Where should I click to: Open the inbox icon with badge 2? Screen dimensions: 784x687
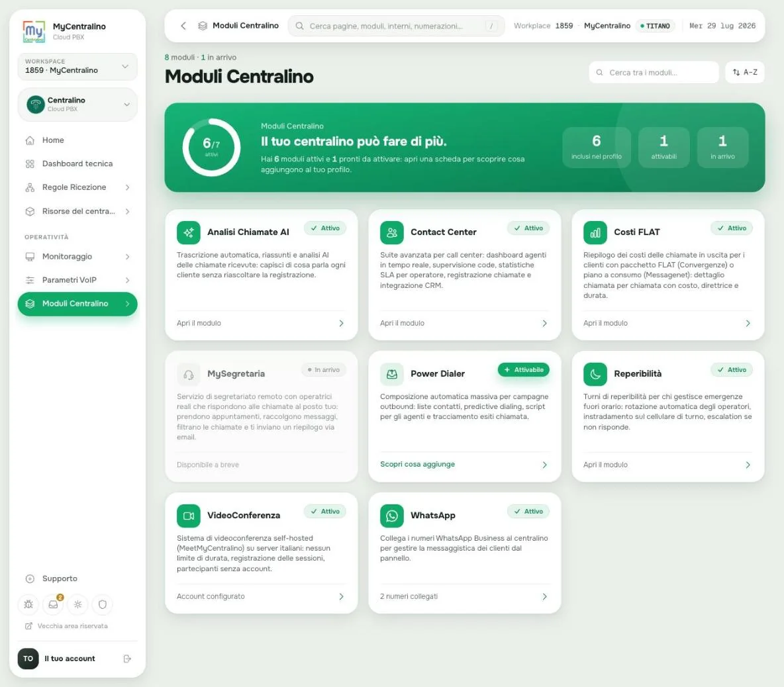[53, 604]
